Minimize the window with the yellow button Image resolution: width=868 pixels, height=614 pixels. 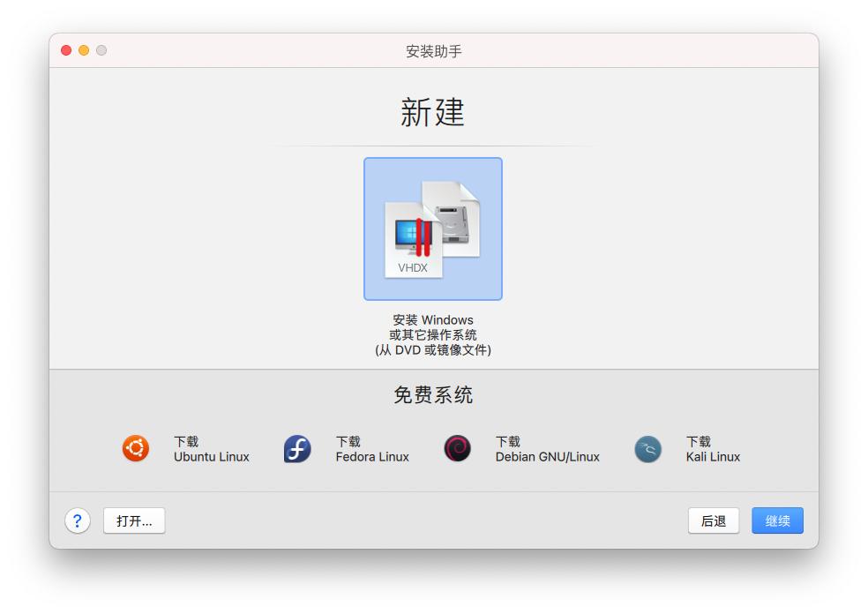84,50
